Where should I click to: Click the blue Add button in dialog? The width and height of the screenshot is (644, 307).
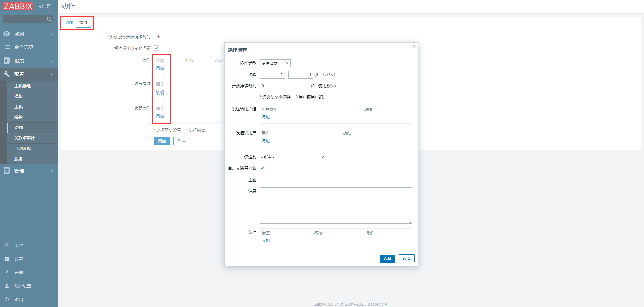pyautogui.click(x=387, y=259)
